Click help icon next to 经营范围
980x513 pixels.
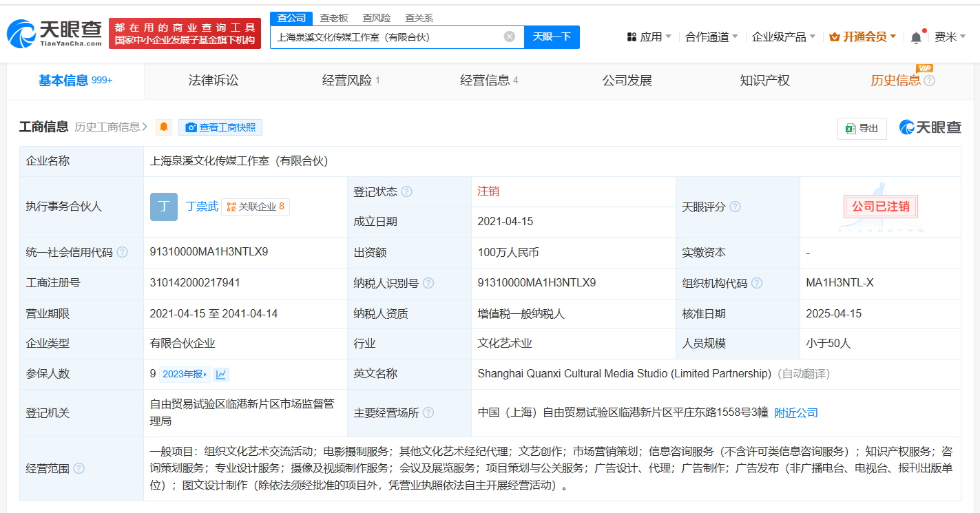tap(79, 468)
